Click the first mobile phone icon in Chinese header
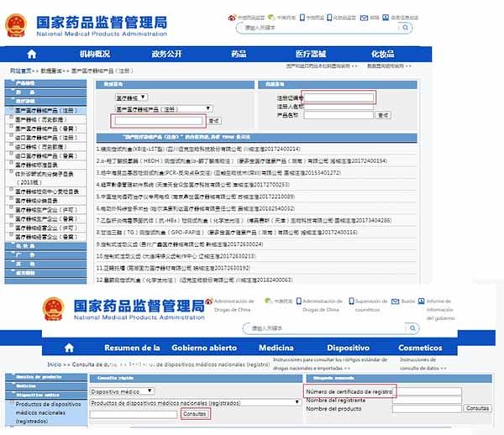The image size is (504, 435). click(x=302, y=18)
